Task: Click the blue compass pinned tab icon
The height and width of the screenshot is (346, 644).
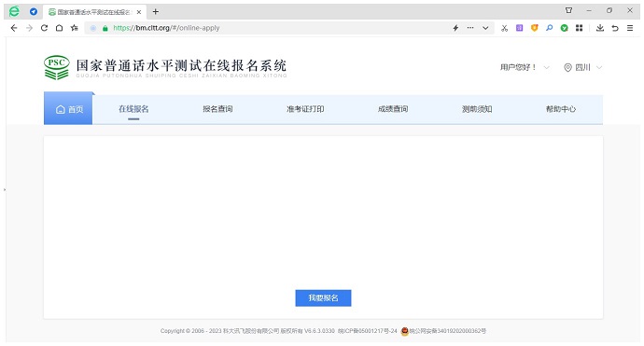Action: point(34,11)
